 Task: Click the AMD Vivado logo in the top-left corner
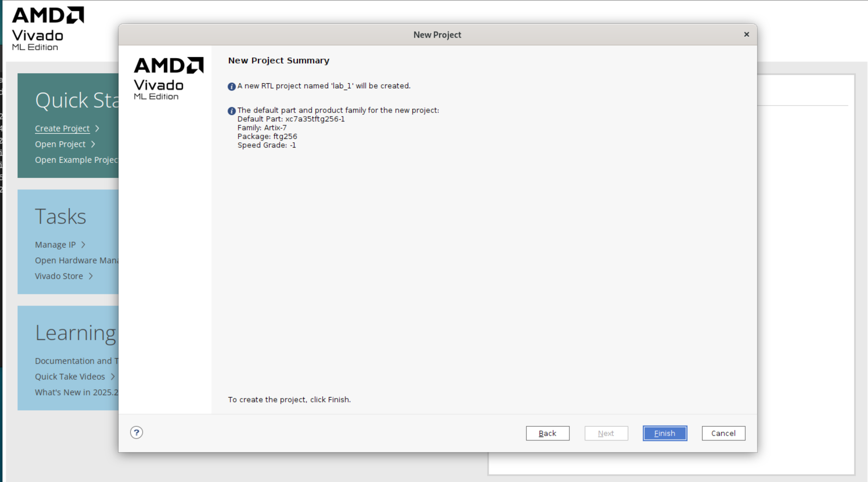pyautogui.click(x=47, y=28)
